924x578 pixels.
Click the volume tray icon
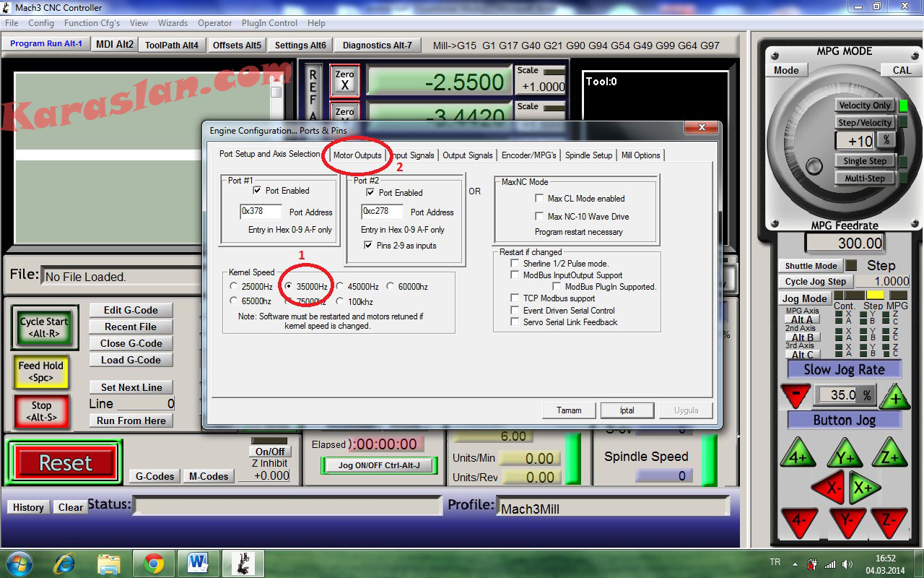(847, 564)
